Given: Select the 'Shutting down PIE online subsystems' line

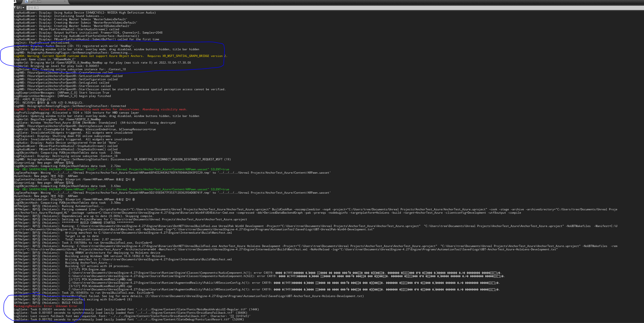Looking at the screenshot, I should tap(62, 136).
